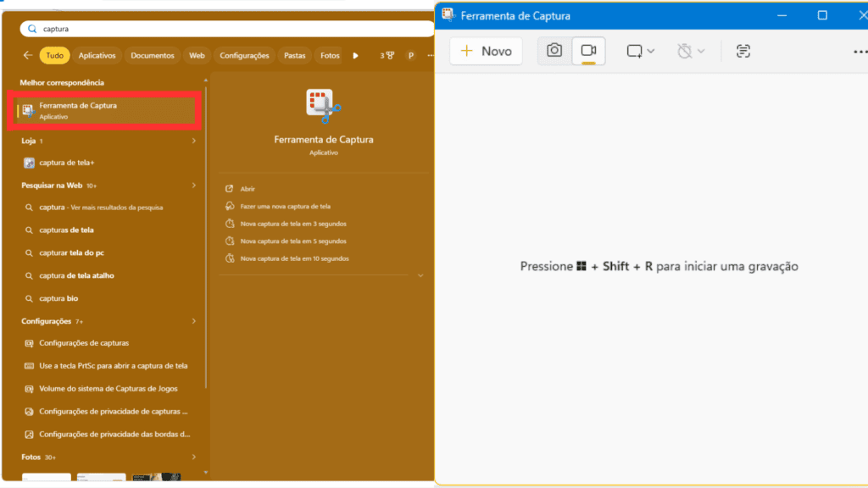Image resolution: width=868 pixels, height=488 pixels.
Task: Select the Configurações filter tab
Action: [x=244, y=55]
